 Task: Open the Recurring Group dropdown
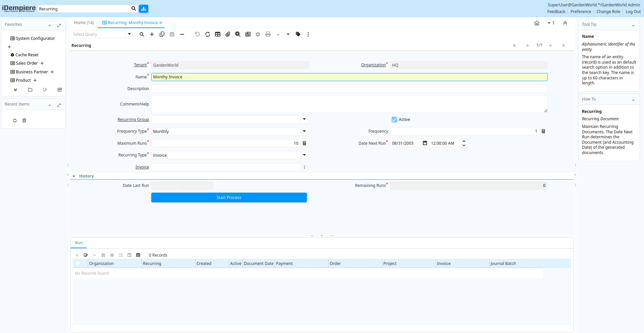pos(304,120)
